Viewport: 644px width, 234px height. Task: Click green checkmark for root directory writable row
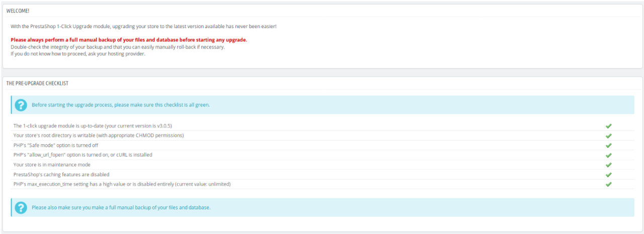(x=608, y=136)
